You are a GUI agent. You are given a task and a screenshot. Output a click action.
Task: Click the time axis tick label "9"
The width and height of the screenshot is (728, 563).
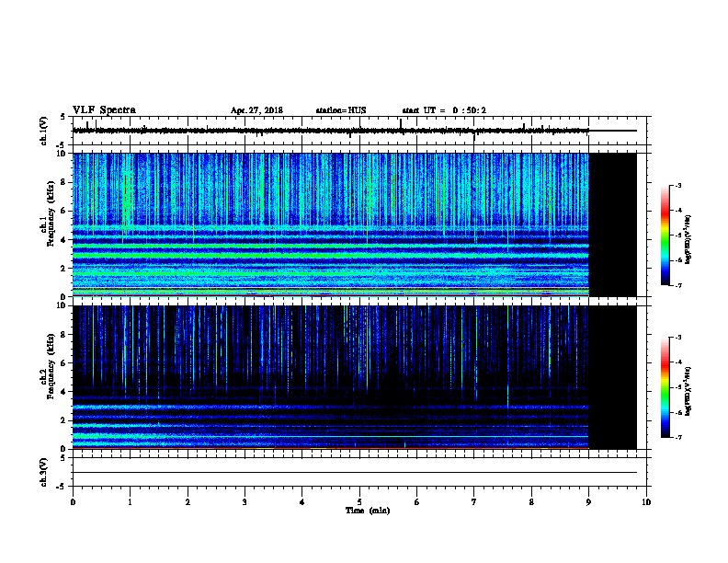(x=588, y=501)
